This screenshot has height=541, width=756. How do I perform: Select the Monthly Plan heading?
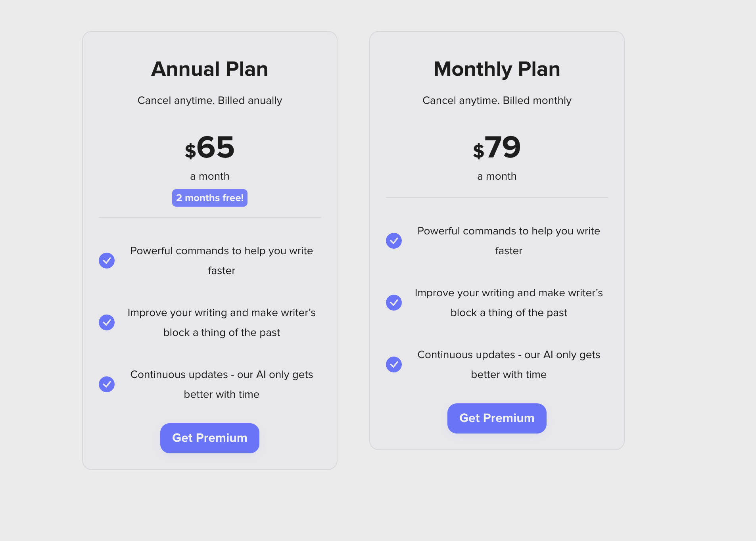(x=497, y=69)
